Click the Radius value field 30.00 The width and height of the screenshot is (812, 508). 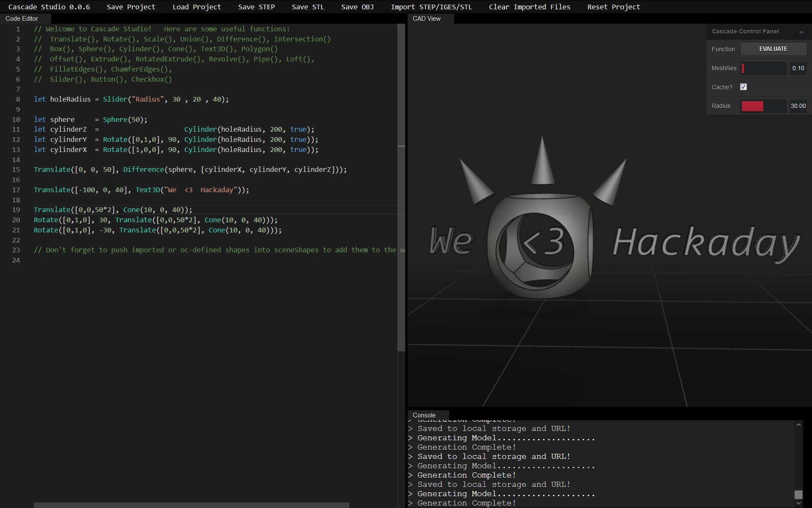point(798,106)
